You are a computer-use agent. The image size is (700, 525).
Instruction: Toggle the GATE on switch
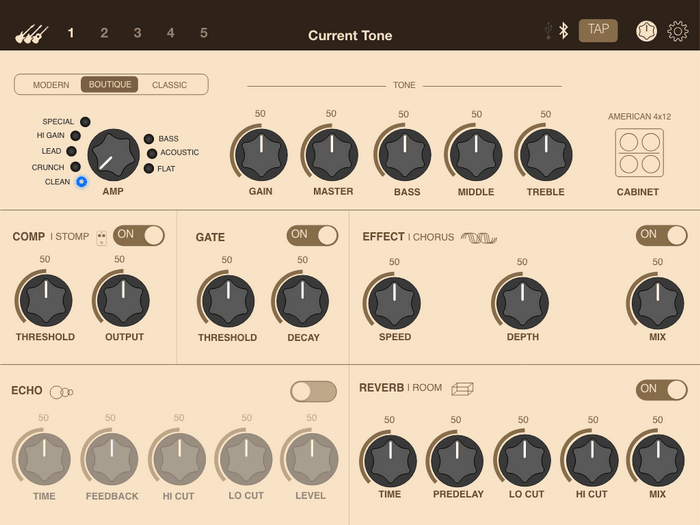pos(312,235)
